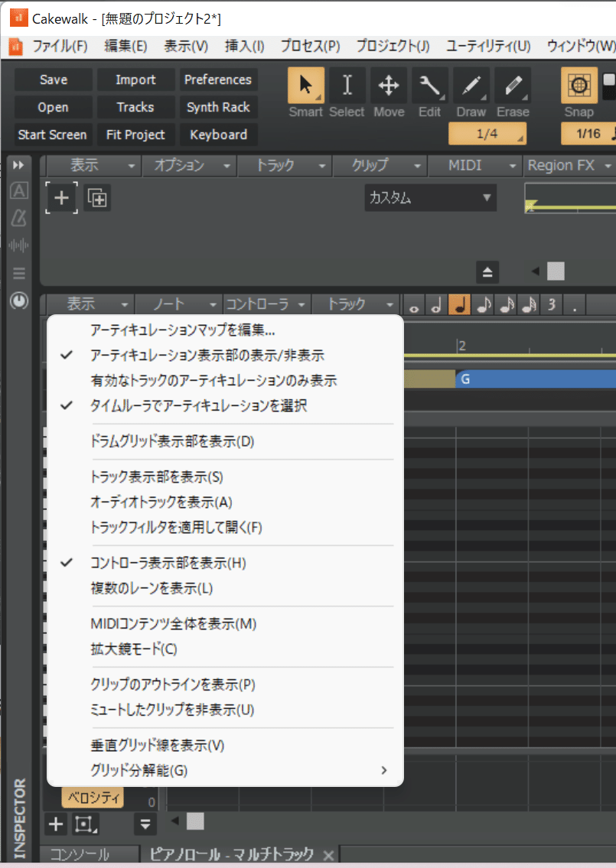Click the ベロシティ value field showing 0
Image resolution: width=616 pixels, height=868 pixels.
tap(150, 801)
